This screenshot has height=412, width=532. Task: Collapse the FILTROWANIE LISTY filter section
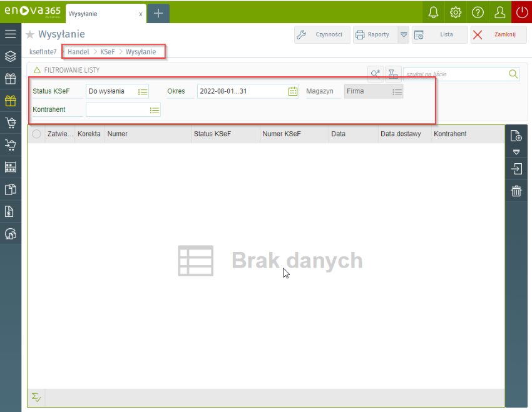[x=37, y=71]
